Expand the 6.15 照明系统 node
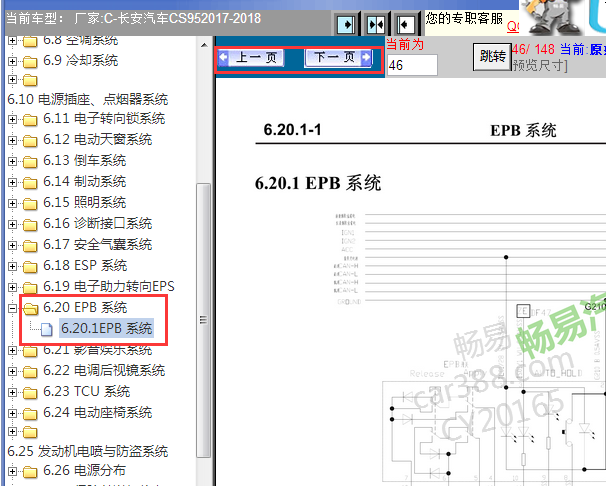This screenshot has height=486, width=606. (12, 203)
